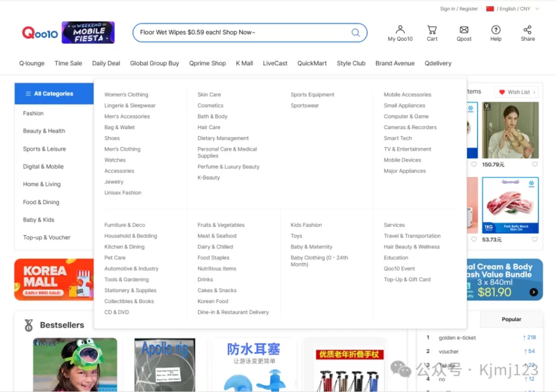The image size is (556, 392).
Task: Open the woman fashion product image
Action: click(510, 130)
